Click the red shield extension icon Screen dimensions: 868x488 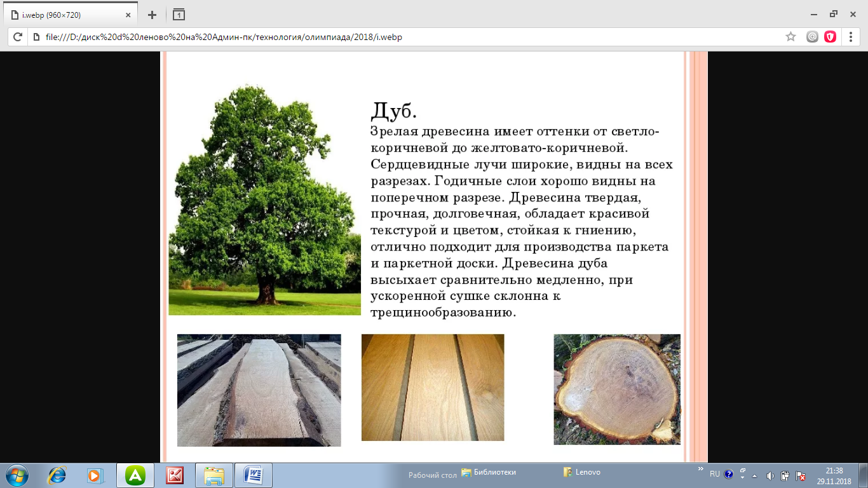tap(830, 37)
